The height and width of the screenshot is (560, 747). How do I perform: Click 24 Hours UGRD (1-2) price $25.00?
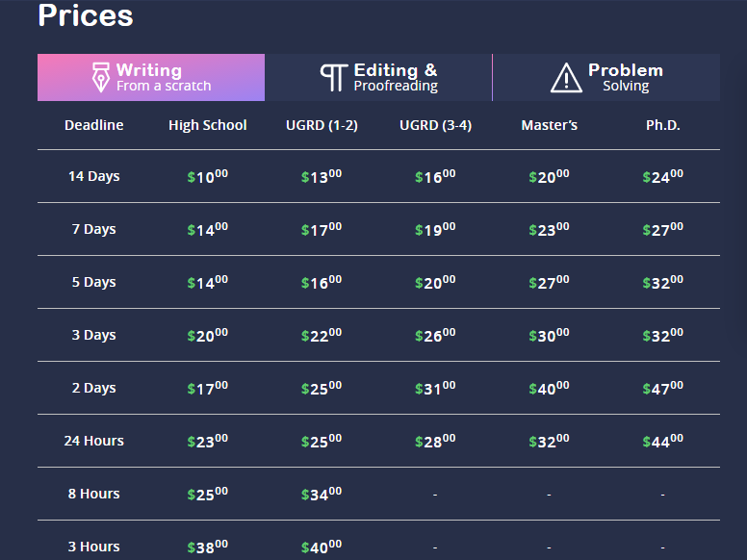[x=322, y=441]
